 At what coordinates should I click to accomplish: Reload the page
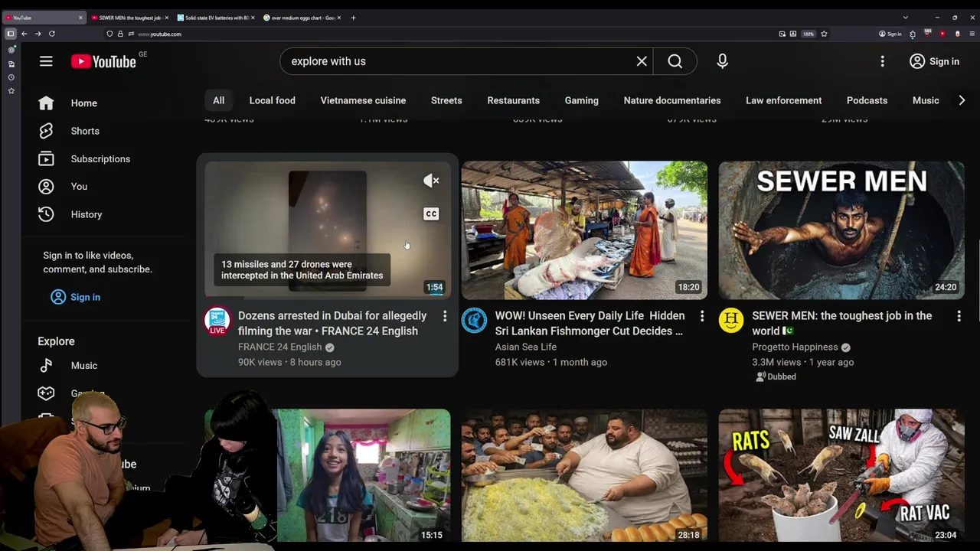coord(52,34)
